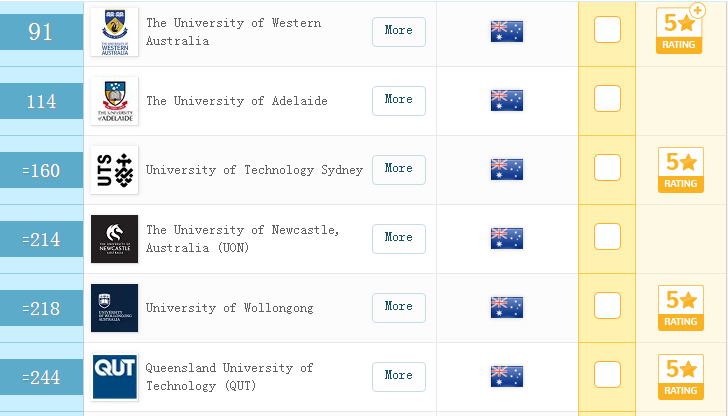The width and height of the screenshot is (728, 416).
Task: Check the box for Queensland University of Technology
Action: [x=607, y=375]
